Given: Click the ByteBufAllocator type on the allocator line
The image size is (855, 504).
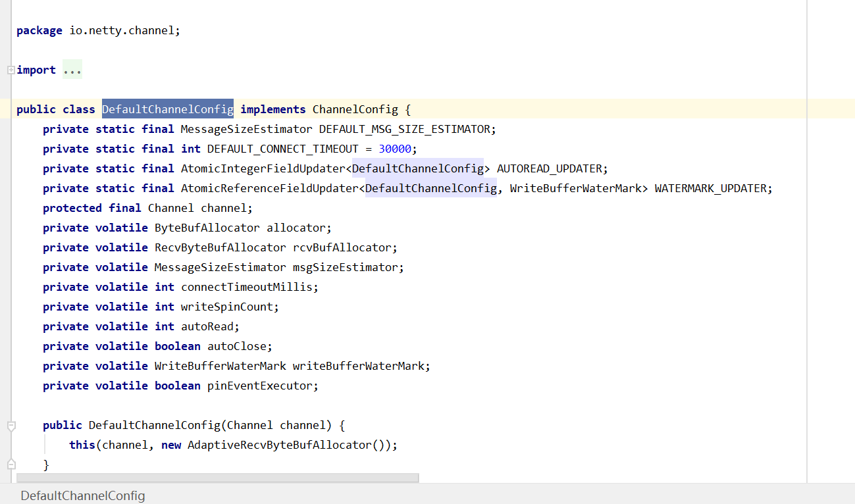Looking at the screenshot, I should coord(207,228).
